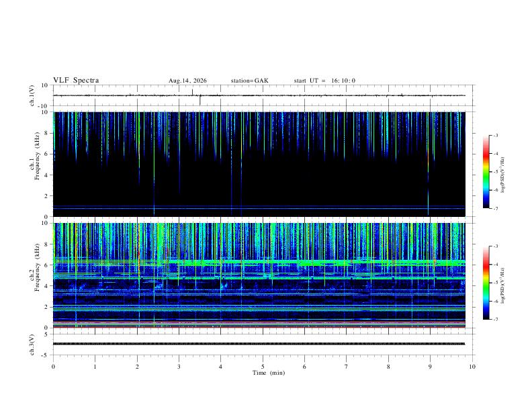Image resolution: width=532 pixels, height=411 pixels.
Task: Click the ch.1(V) waveform axis label
Action: (x=32, y=95)
